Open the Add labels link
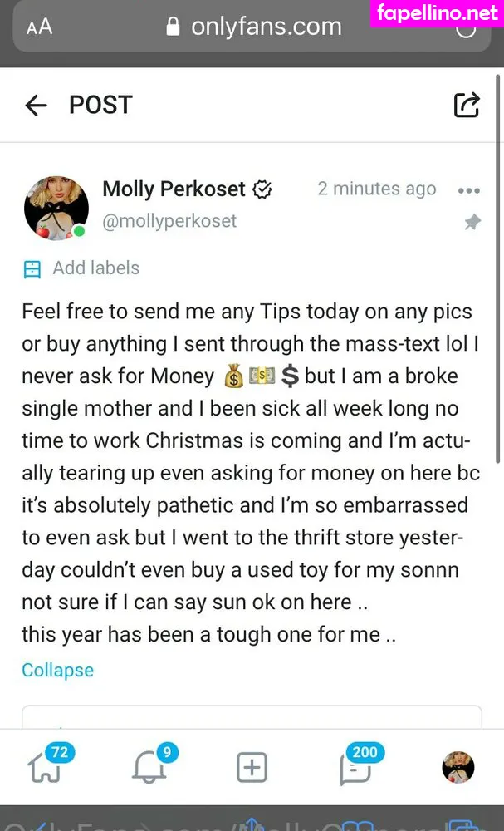Image resolution: width=504 pixels, height=831 pixels. 95,268
